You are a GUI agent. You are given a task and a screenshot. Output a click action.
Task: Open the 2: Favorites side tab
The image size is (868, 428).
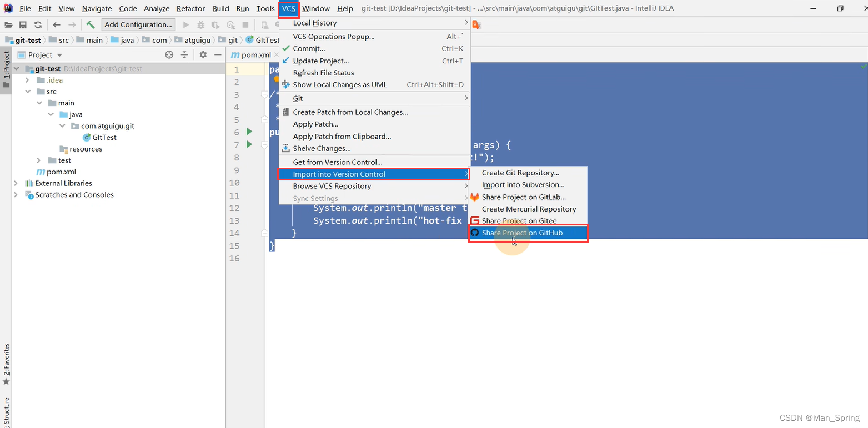point(6,364)
